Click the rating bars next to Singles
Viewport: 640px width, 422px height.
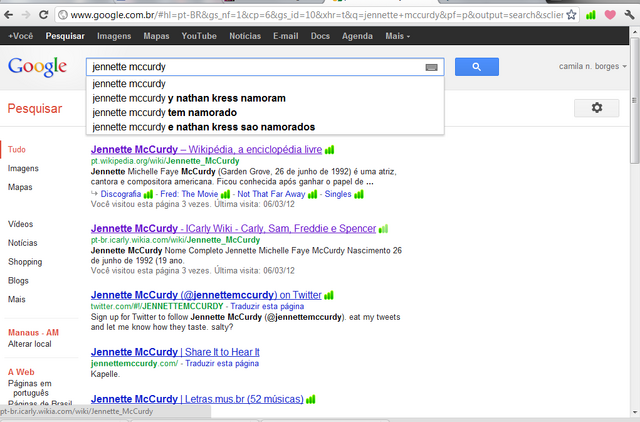(359, 194)
